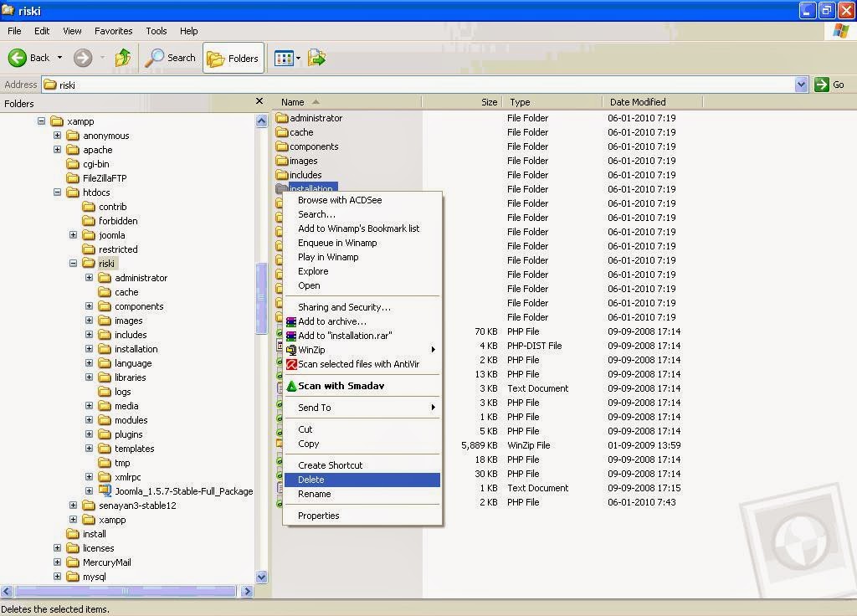The width and height of the screenshot is (857, 616).
Task: Sort by the Size column header
Action: pyautogui.click(x=462, y=102)
